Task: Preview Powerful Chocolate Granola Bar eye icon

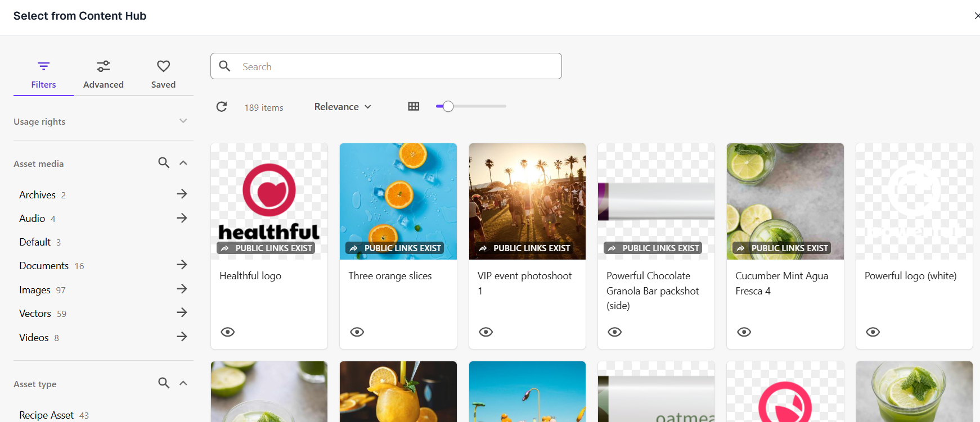Action: (615, 332)
